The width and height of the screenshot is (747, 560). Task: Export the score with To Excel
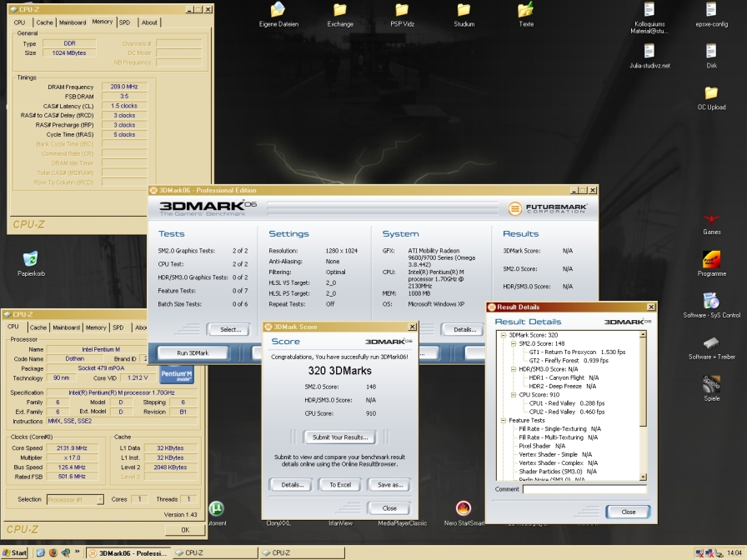(x=340, y=485)
